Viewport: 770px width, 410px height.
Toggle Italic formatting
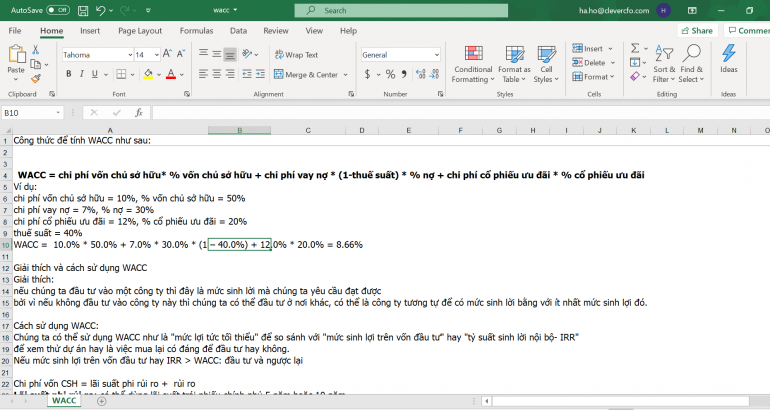click(x=80, y=75)
